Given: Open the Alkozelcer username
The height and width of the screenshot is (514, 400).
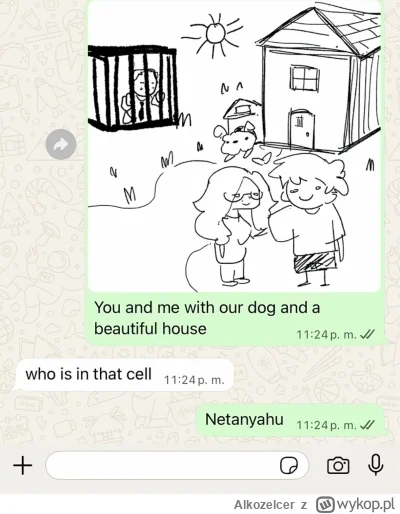Looking at the screenshot, I should pos(264,505).
